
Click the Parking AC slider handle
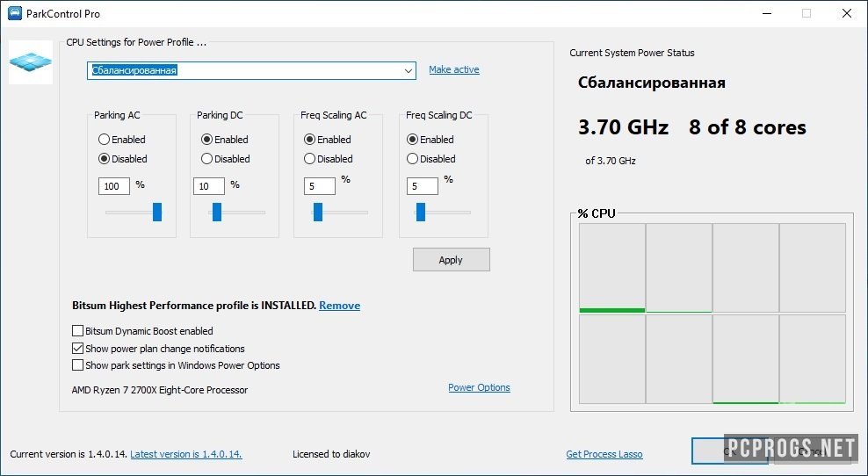pos(157,212)
